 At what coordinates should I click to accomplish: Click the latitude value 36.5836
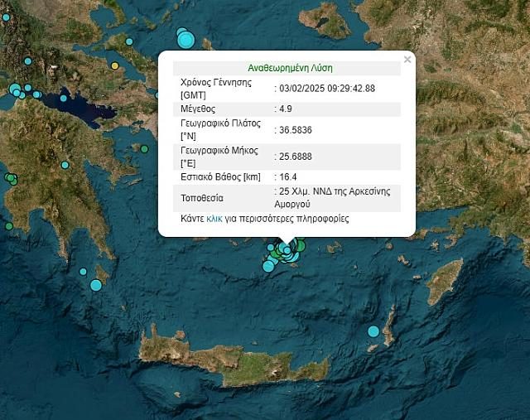(x=296, y=129)
